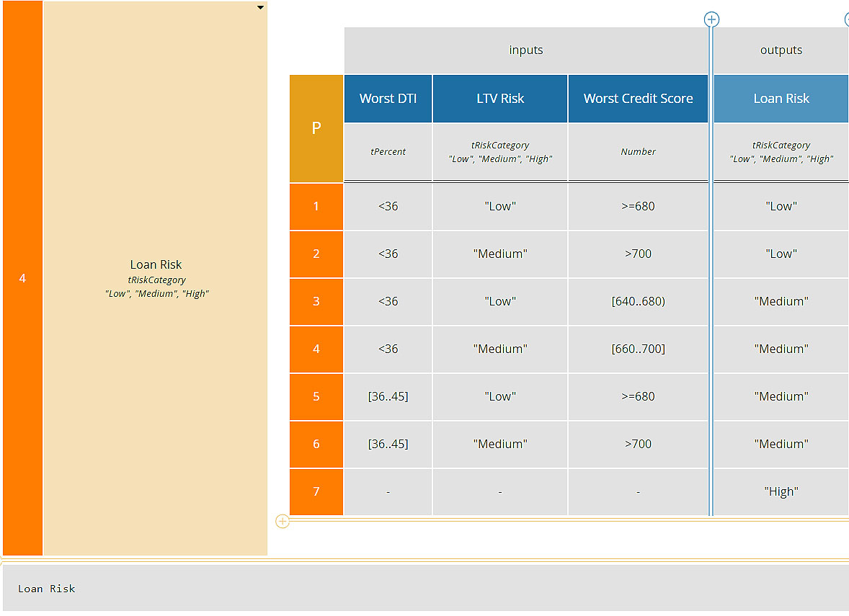The height and width of the screenshot is (616, 849).
Task: Click the orange context entry number 4
Action: [x=23, y=278]
